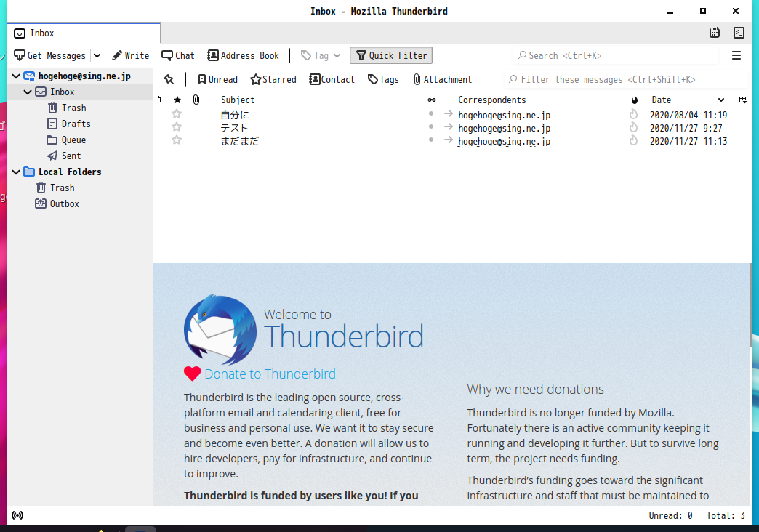Select the Inbox tab
The image size is (759, 532).
pos(84,33)
